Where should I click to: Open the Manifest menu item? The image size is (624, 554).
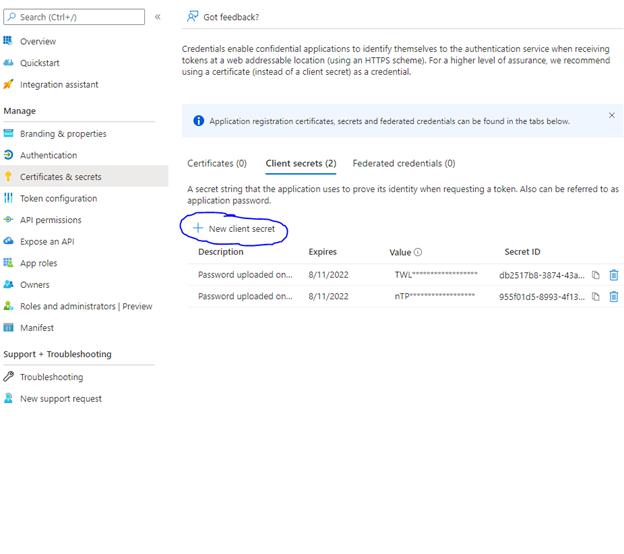click(37, 328)
